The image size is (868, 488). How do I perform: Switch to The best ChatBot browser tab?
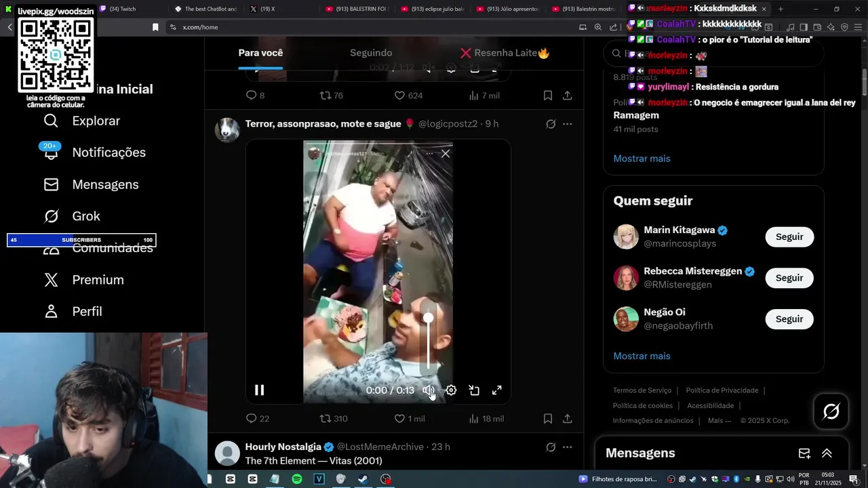click(205, 9)
